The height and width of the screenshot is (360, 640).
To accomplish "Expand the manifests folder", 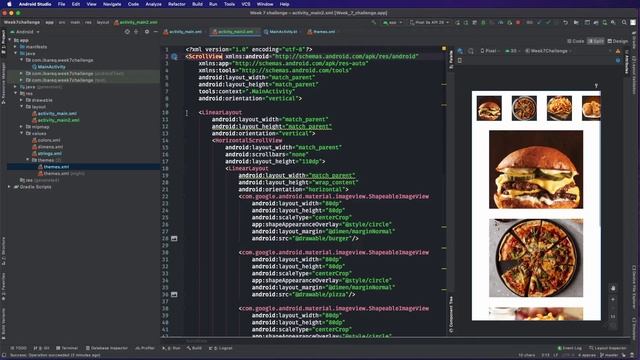I will (16, 47).
